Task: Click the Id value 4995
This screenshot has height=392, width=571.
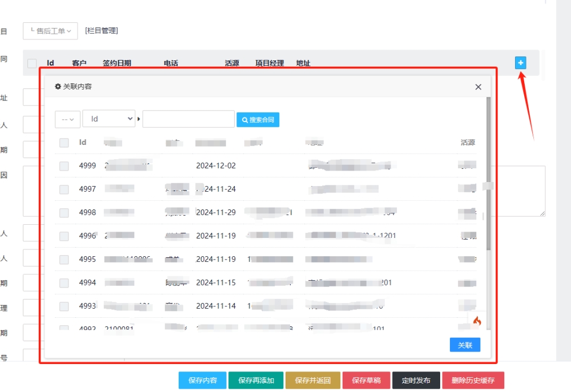Action: pos(87,259)
